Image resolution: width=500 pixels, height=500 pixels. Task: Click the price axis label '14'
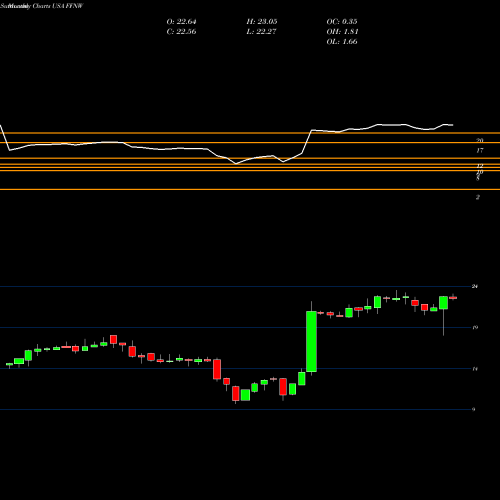pyautogui.click(x=475, y=369)
